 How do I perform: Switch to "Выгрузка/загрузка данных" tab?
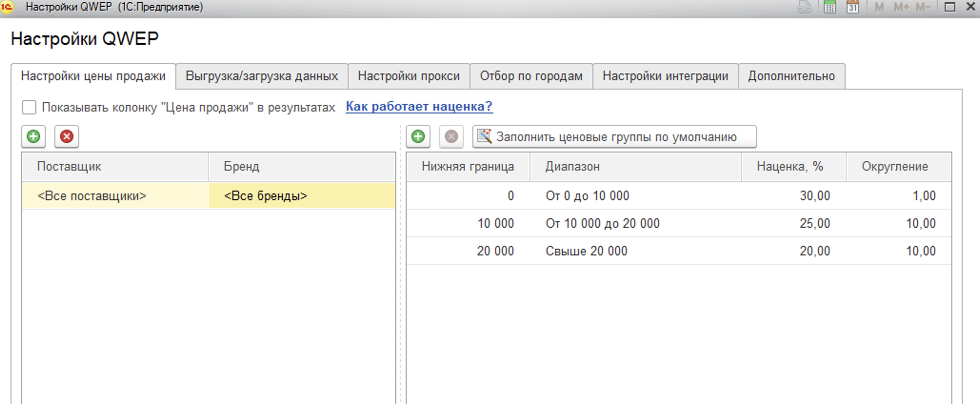(x=262, y=76)
